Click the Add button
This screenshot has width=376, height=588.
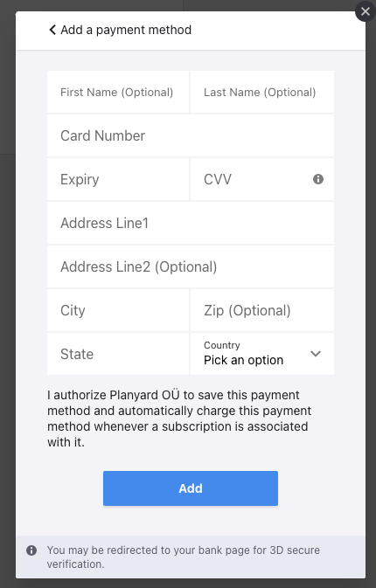tap(191, 488)
